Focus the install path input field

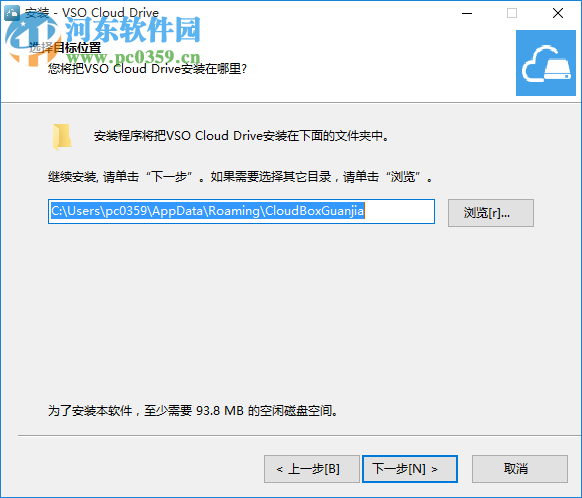click(241, 212)
